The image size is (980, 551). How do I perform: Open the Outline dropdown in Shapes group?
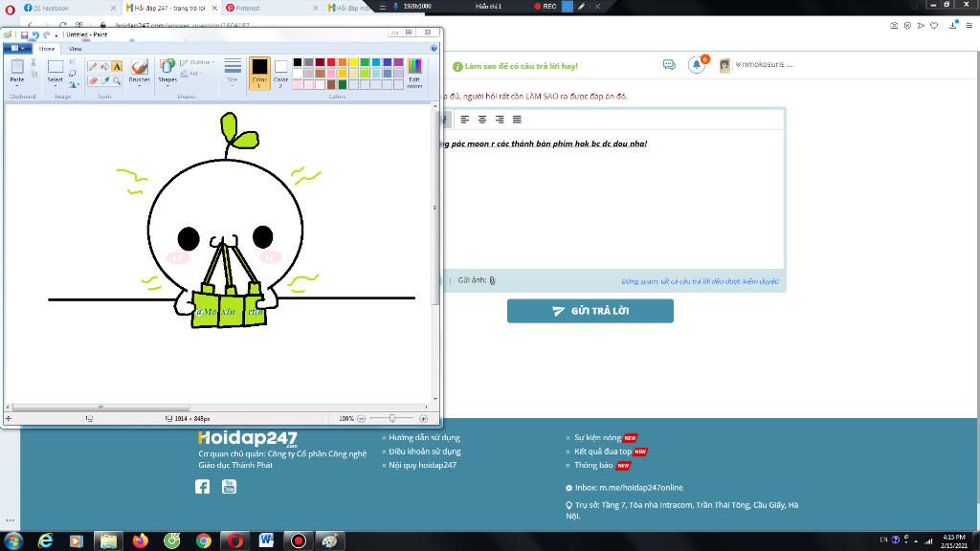tap(197, 62)
